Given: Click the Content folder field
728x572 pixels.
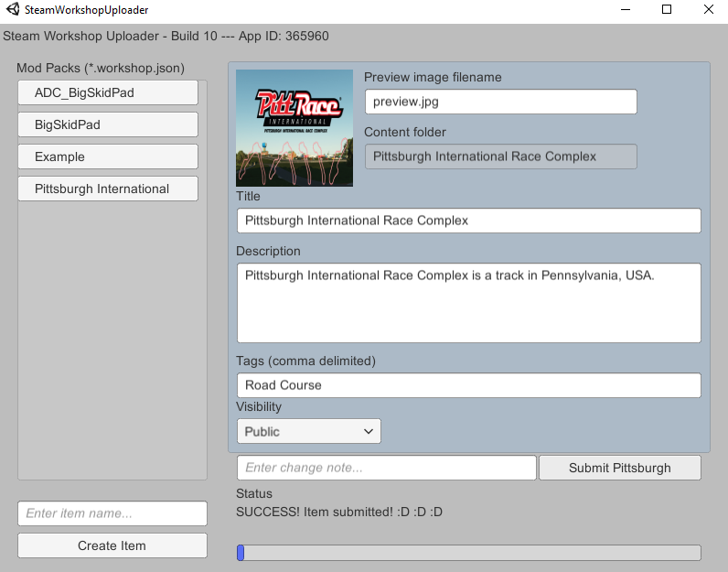Looking at the screenshot, I should click(x=500, y=156).
